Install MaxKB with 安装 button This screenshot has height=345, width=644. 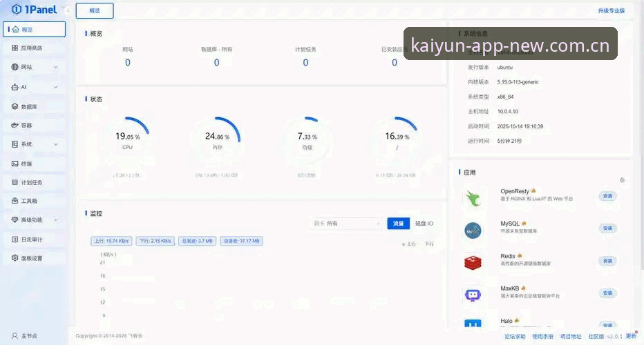607,293
